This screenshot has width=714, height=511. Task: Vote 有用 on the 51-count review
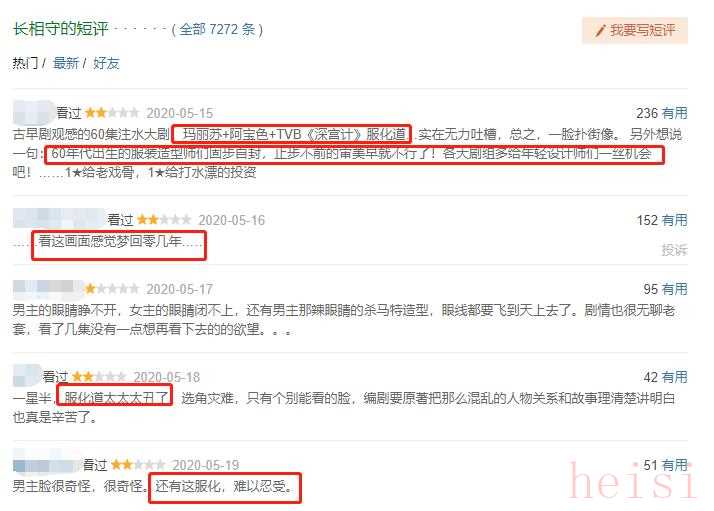coord(674,465)
